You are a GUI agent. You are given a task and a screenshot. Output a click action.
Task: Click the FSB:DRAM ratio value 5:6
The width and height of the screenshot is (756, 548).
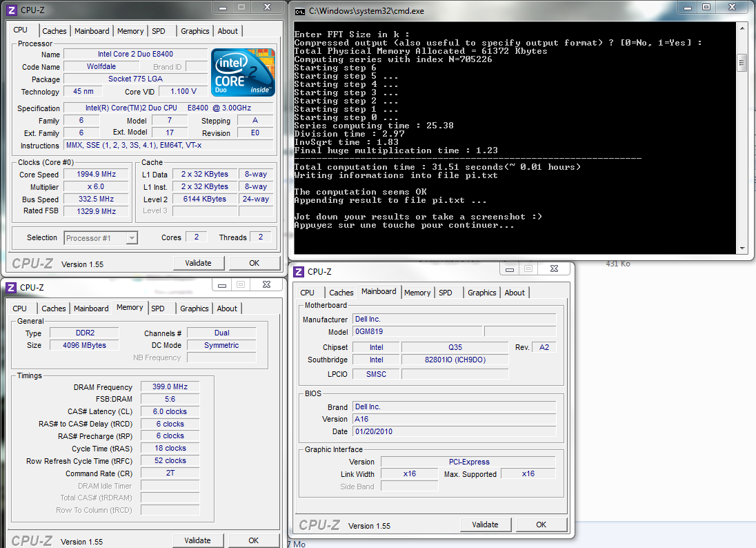pos(170,399)
